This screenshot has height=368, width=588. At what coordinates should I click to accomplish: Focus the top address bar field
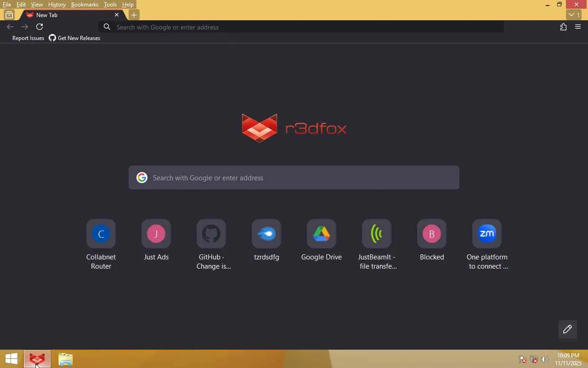[302, 27]
